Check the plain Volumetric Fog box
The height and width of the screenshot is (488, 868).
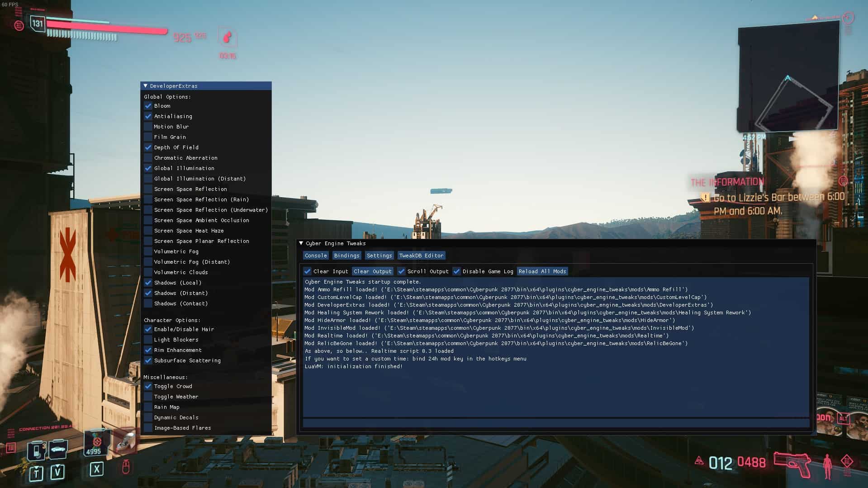148,251
